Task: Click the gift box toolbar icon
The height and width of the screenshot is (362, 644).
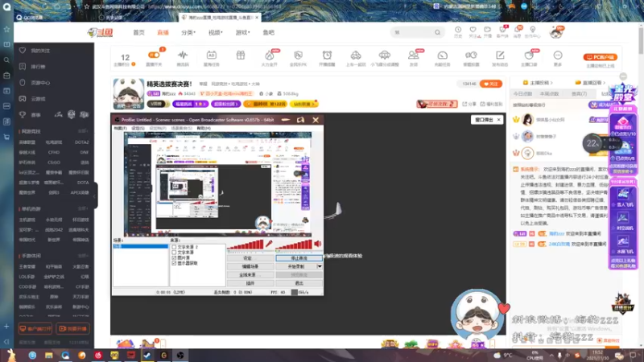Action: (x=241, y=55)
